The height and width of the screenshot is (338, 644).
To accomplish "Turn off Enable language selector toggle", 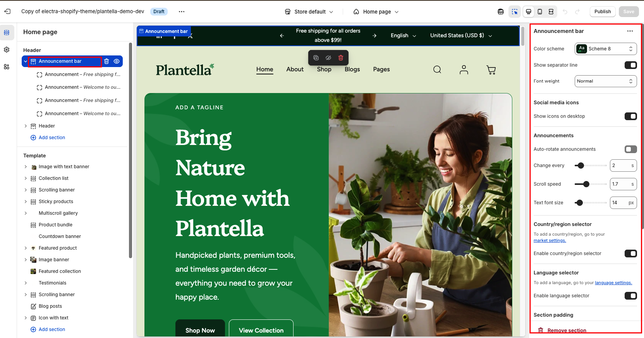I will point(630,296).
